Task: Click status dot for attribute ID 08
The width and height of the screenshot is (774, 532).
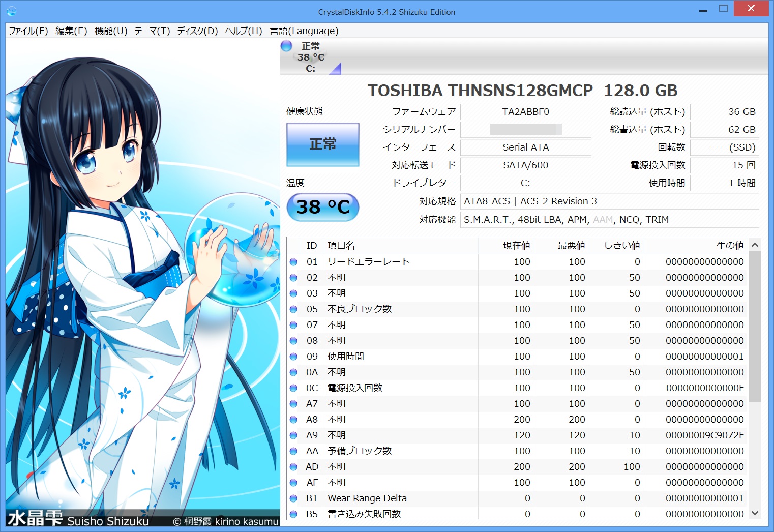Action: click(293, 341)
